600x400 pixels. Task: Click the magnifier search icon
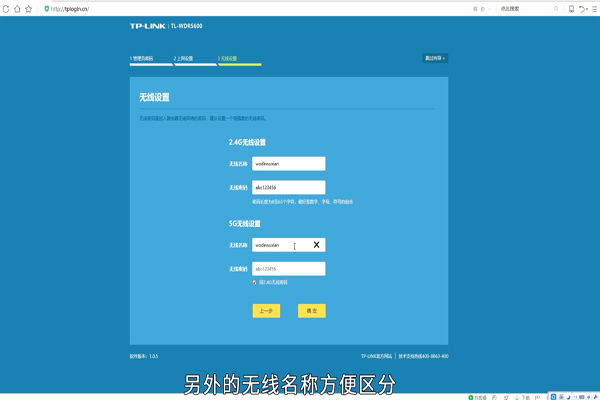click(x=556, y=8)
